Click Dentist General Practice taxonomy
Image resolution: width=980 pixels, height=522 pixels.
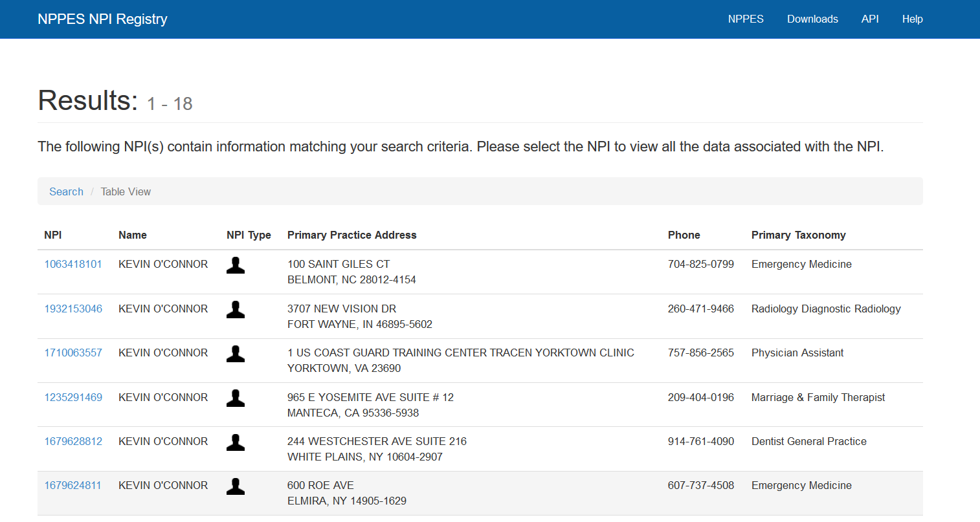coord(809,441)
